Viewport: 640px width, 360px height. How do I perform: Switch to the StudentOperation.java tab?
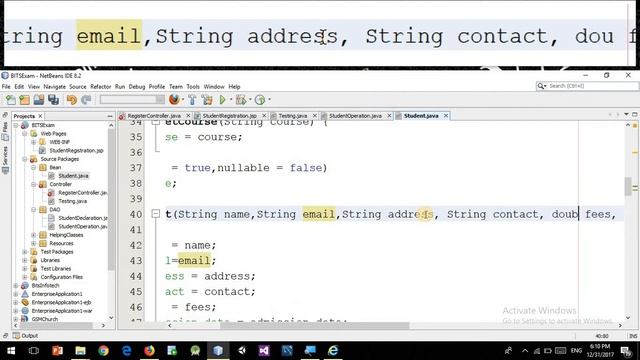coord(355,116)
